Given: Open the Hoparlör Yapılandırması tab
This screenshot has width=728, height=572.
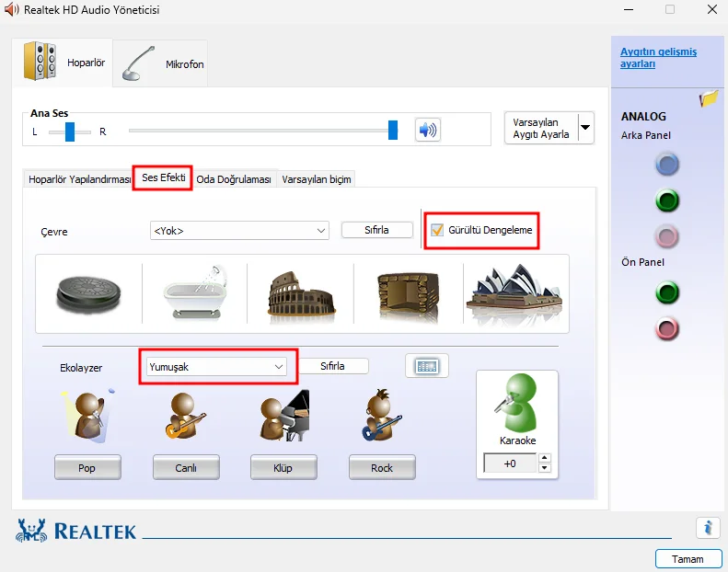Looking at the screenshot, I should point(79,179).
